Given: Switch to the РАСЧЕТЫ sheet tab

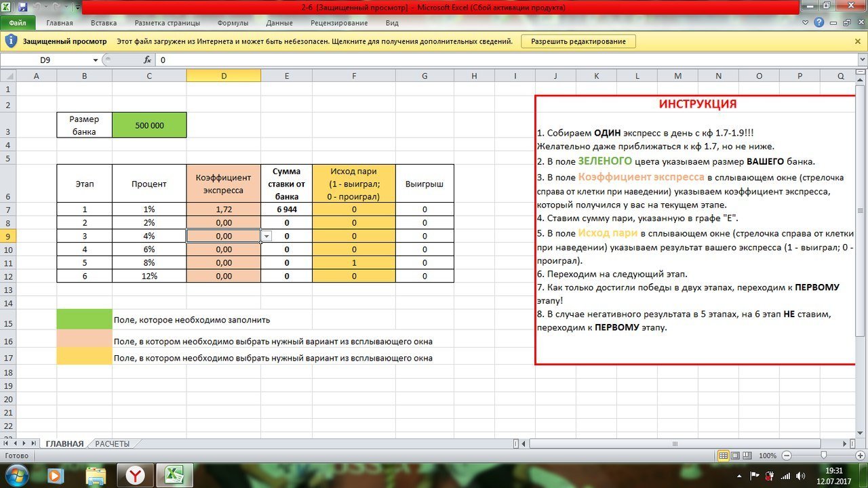Looking at the screenshot, I should point(112,444).
